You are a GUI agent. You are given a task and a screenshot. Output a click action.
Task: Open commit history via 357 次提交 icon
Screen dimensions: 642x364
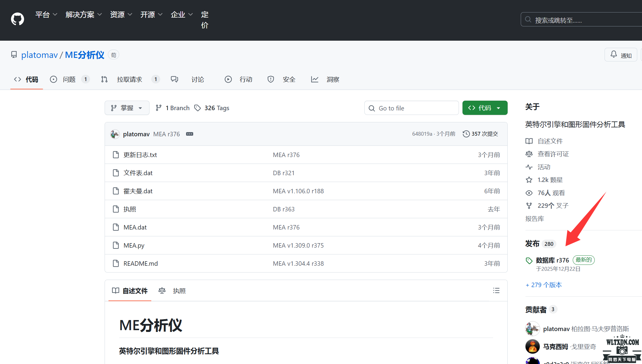pyautogui.click(x=466, y=134)
